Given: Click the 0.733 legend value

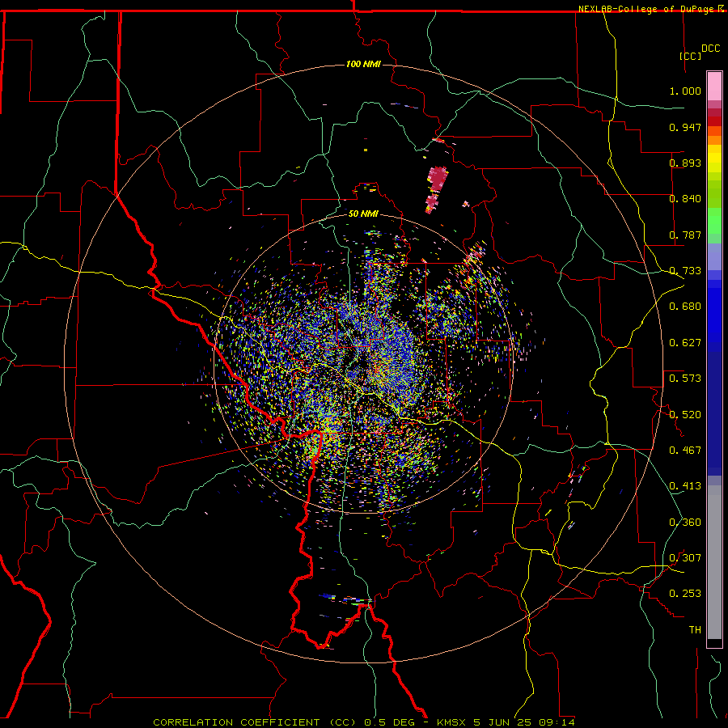Looking at the screenshot, I should pos(685,271).
